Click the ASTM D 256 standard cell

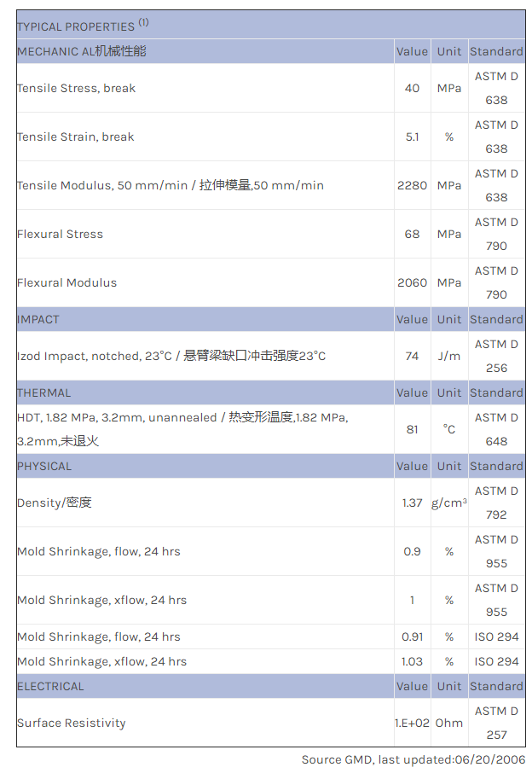click(496, 356)
